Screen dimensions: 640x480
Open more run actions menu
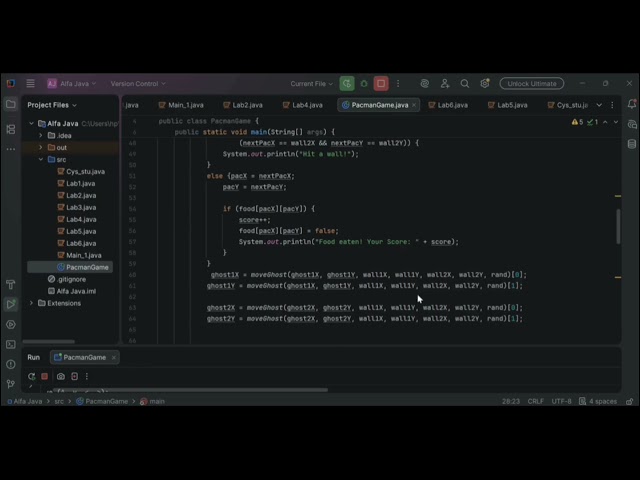tap(398, 84)
